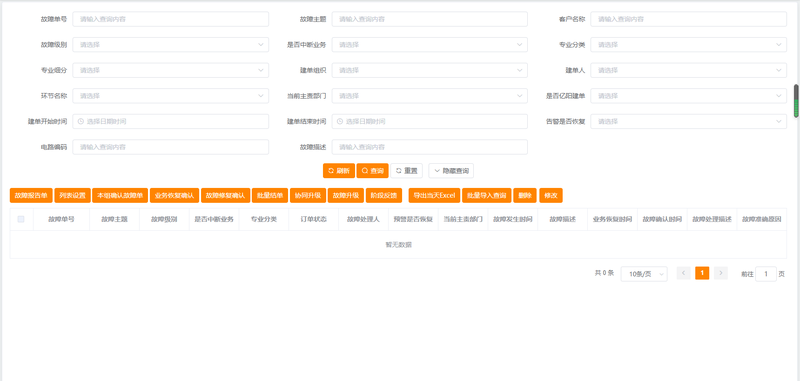Click the 故障报告单 button
The width and height of the screenshot is (800, 381).
tap(31, 195)
